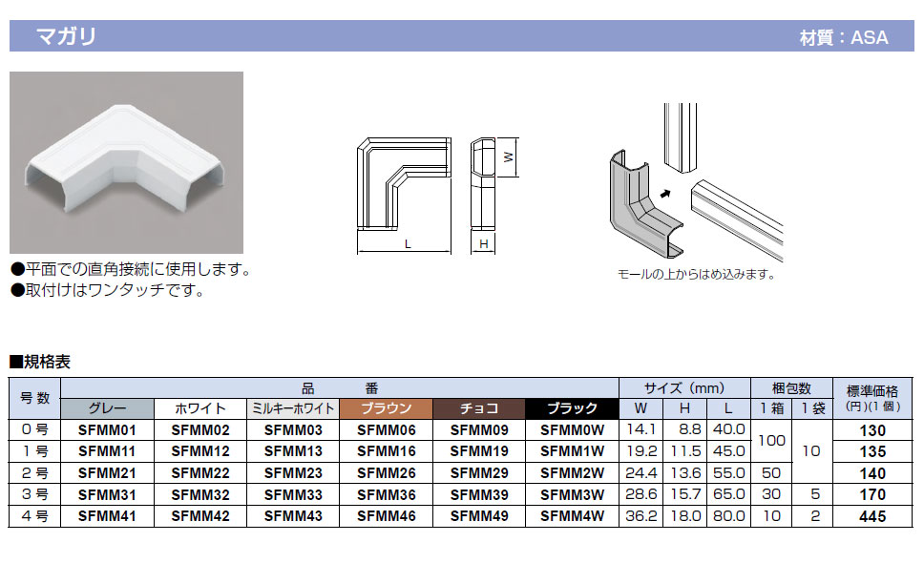Click the 材質：ASA label
This screenshot has width=924, height=563.
843,38
